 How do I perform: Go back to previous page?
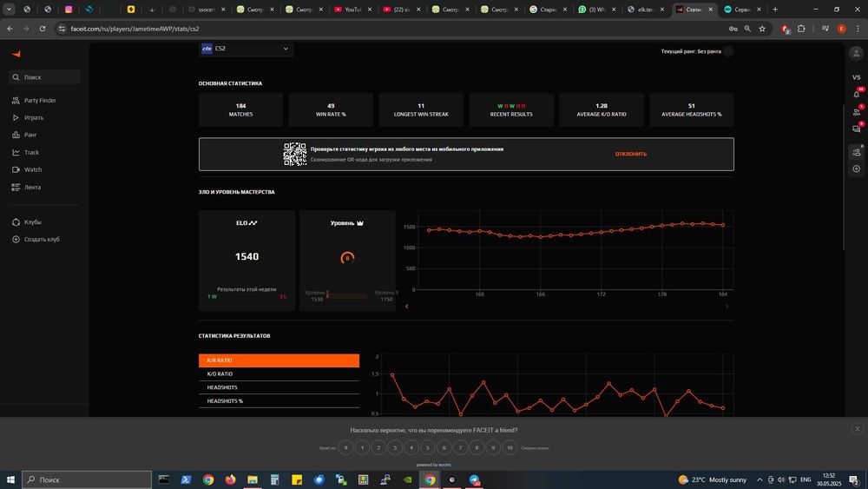tap(10, 29)
